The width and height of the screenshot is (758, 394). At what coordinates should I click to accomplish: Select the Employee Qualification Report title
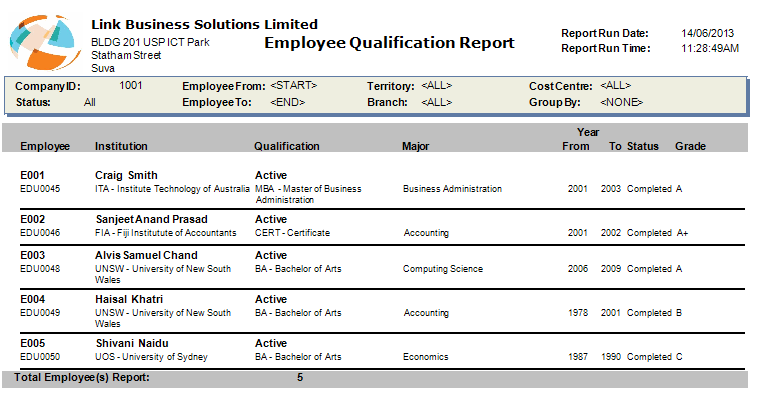point(389,43)
